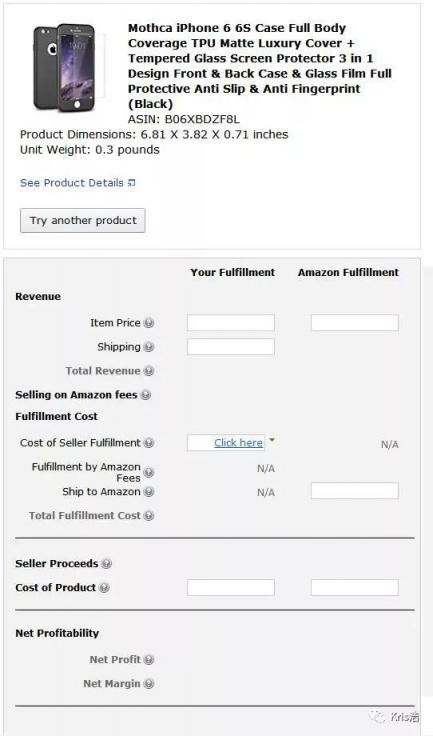This screenshot has height=736, width=433.
Task: Select Amazon Fulfillment Cost of Product field
Action: [355, 587]
